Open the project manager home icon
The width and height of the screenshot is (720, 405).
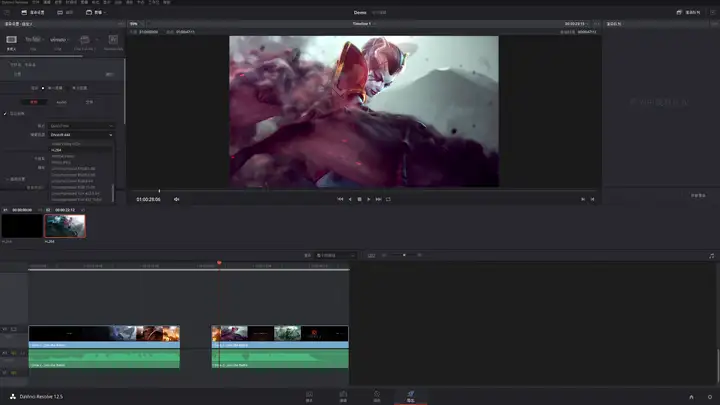click(x=691, y=397)
